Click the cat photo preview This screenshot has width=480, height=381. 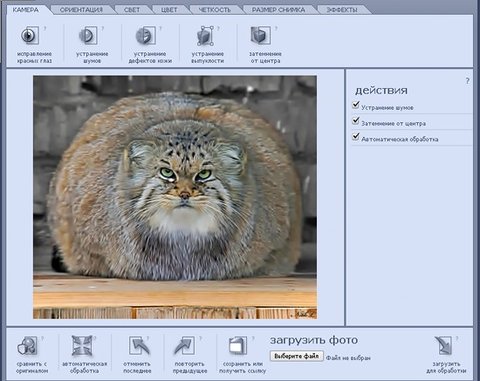coord(175,197)
